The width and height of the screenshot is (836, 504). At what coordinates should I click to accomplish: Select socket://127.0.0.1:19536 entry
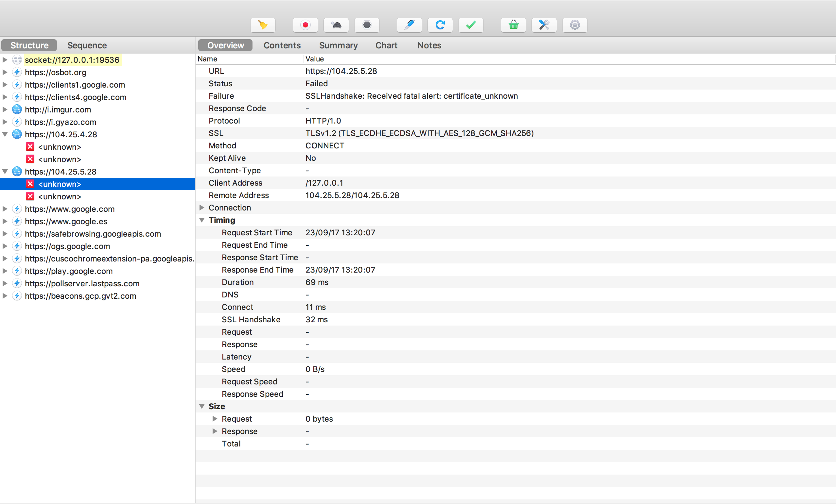click(72, 60)
